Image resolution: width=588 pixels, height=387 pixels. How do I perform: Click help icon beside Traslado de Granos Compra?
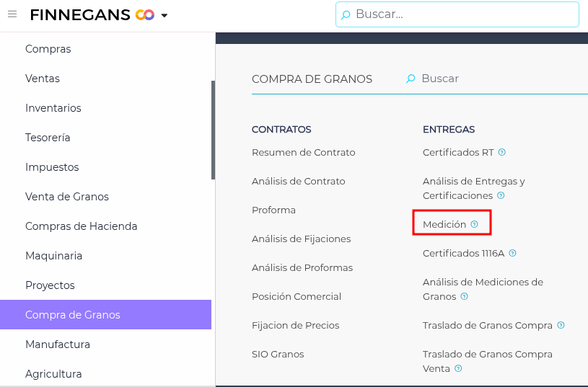tap(561, 325)
